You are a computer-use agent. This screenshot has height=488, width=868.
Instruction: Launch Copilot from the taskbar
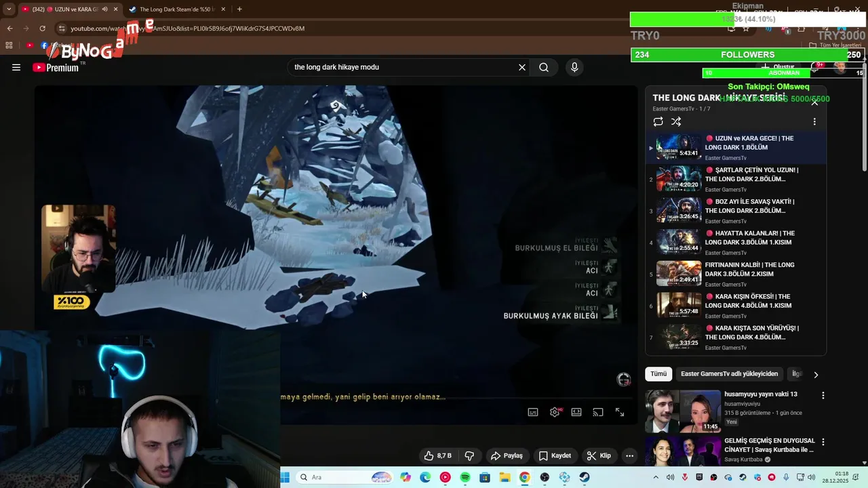click(x=406, y=477)
